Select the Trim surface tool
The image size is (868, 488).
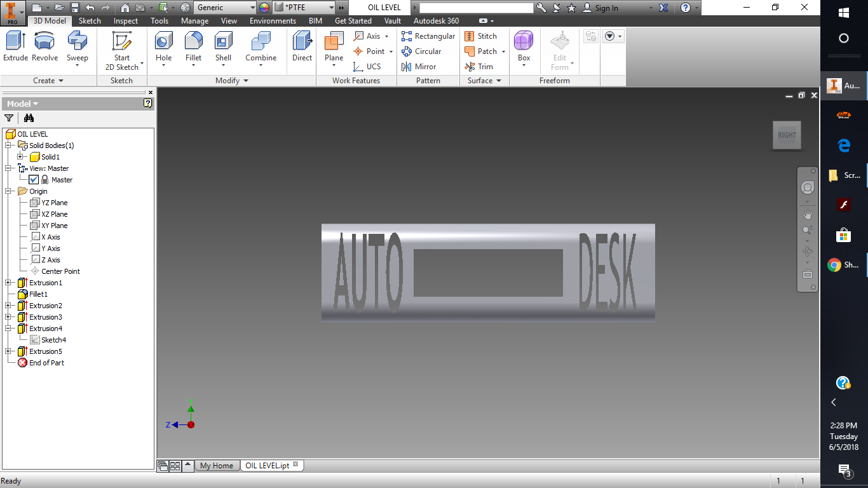tap(479, 67)
